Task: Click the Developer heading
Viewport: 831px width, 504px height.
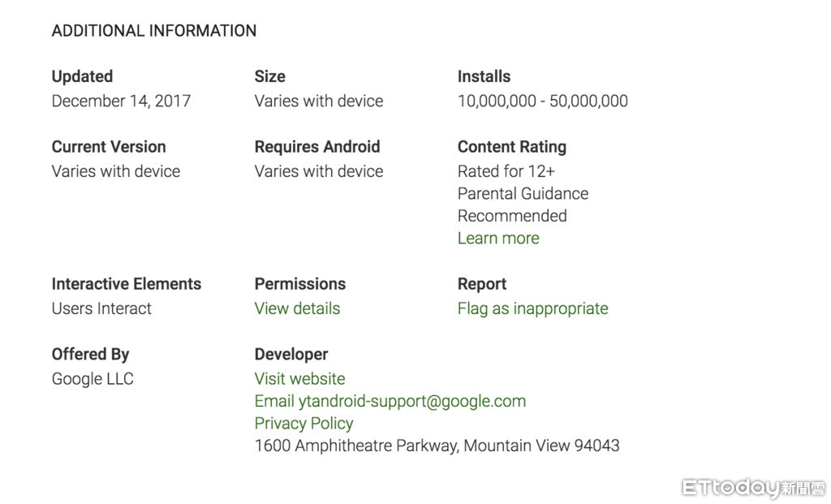Action: (x=291, y=355)
